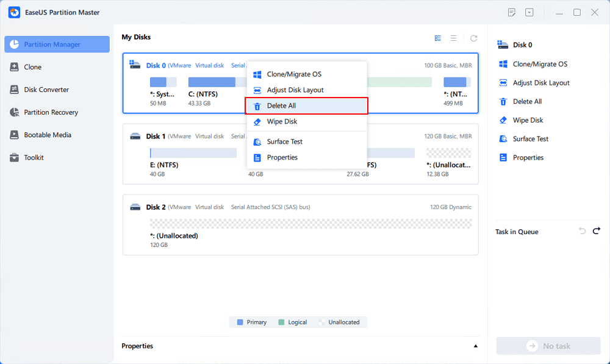This screenshot has height=364, width=610.
Task: Choose Clone/Migrate OS in context menu
Action: click(x=307, y=74)
